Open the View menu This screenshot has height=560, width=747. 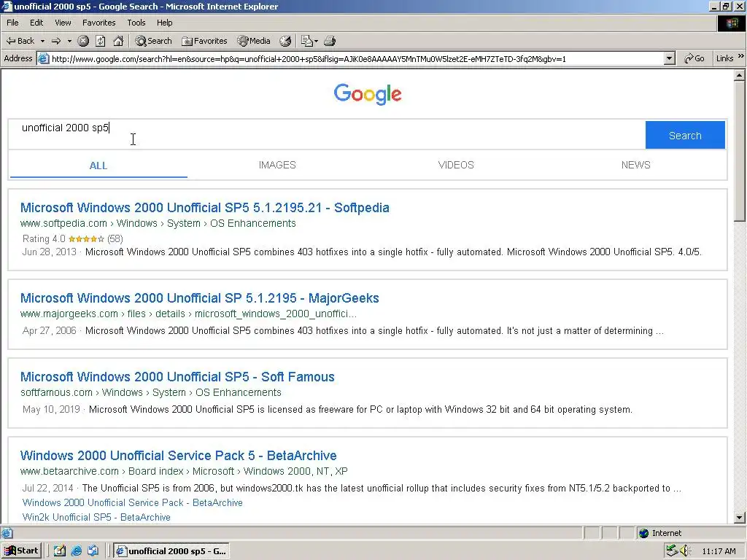click(x=63, y=23)
